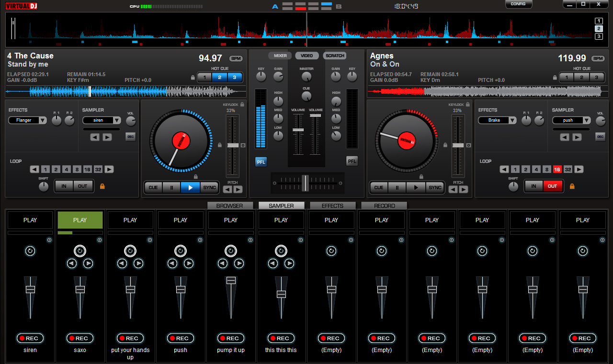Toggle right deck keylock padlock
Viewport: 613px width, 364px height.
468,104
